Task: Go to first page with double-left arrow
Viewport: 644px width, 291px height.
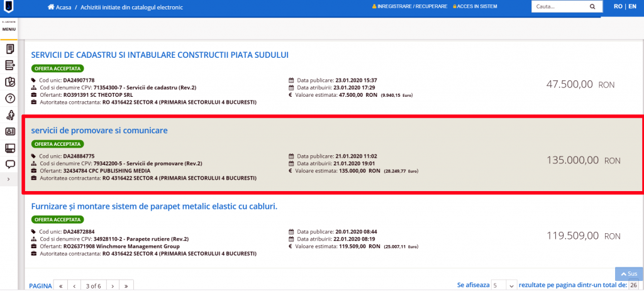Action: point(61,286)
